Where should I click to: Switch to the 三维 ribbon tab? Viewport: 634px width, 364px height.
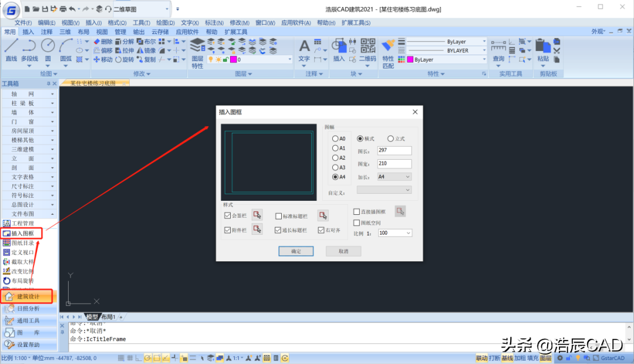click(x=65, y=32)
